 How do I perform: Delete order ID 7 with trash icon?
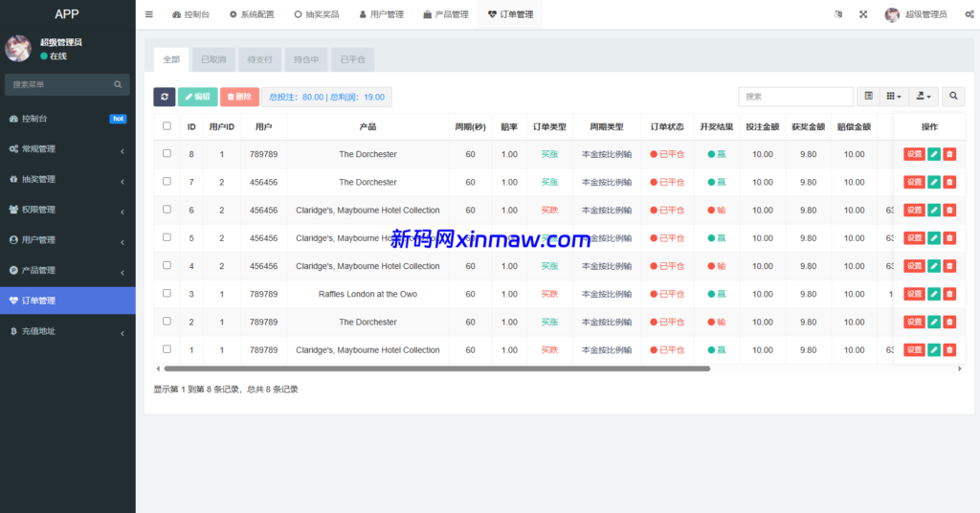tap(949, 182)
